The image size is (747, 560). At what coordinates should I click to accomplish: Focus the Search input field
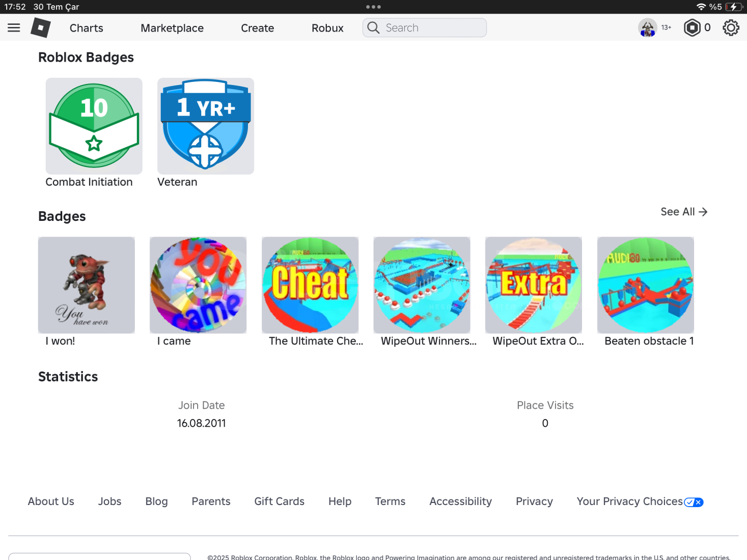point(425,28)
